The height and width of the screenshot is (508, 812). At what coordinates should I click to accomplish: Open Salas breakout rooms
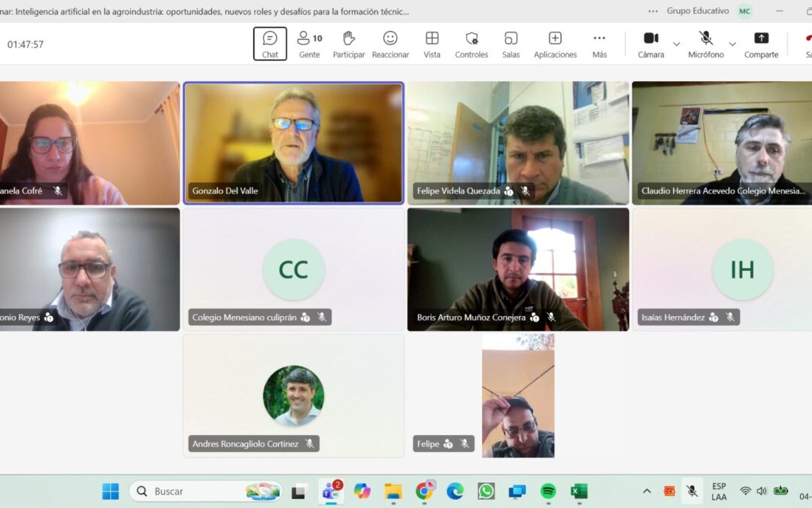click(511, 44)
